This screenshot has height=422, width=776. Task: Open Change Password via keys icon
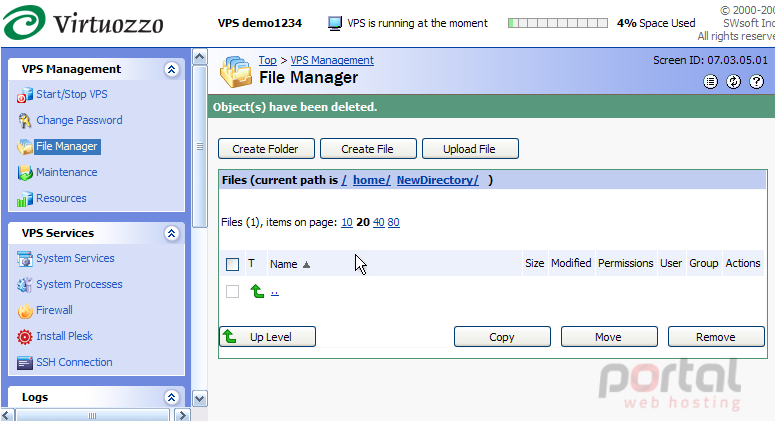pos(24,121)
